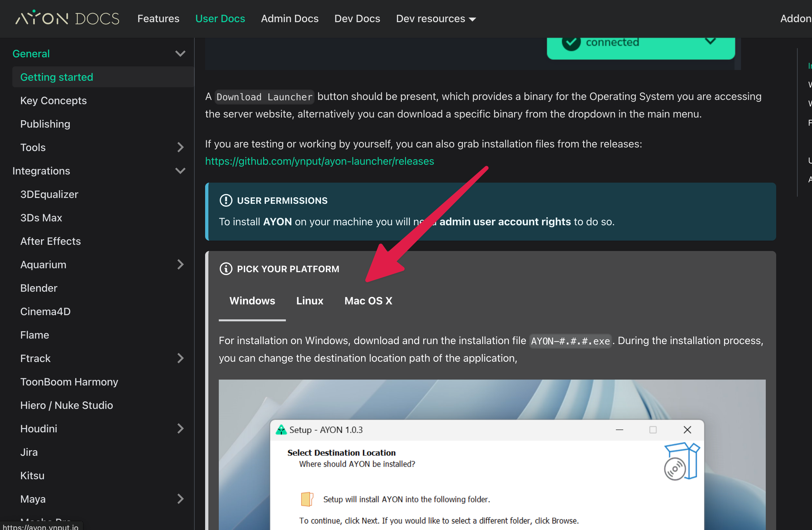Viewport: 812px width, 530px height.
Task: Switch to the Linux platform tab
Action: [x=309, y=301]
